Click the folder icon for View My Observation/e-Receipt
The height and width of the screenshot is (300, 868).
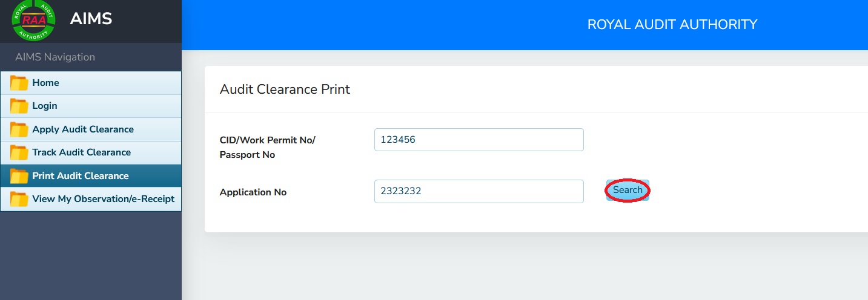[x=19, y=199]
